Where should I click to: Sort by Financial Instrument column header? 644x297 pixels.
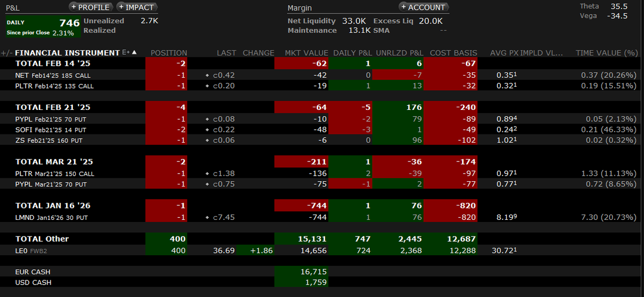pyautogui.click(x=67, y=53)
